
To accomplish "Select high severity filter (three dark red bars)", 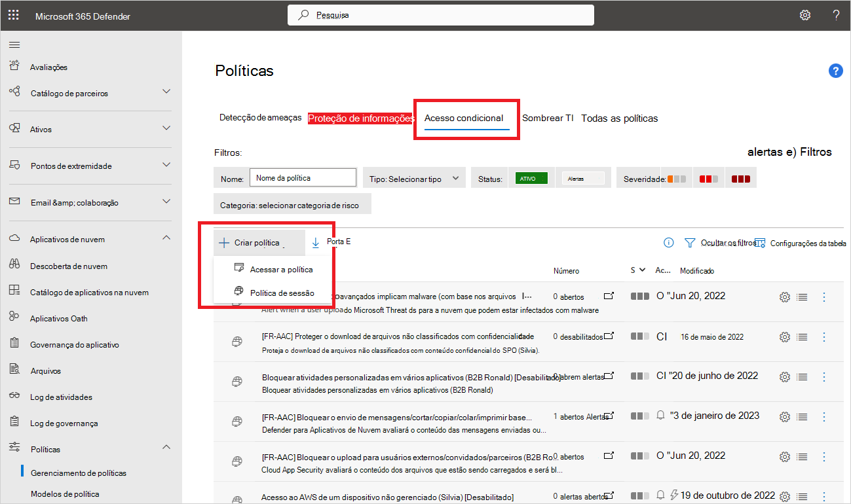I will click(x=742, y=179).
